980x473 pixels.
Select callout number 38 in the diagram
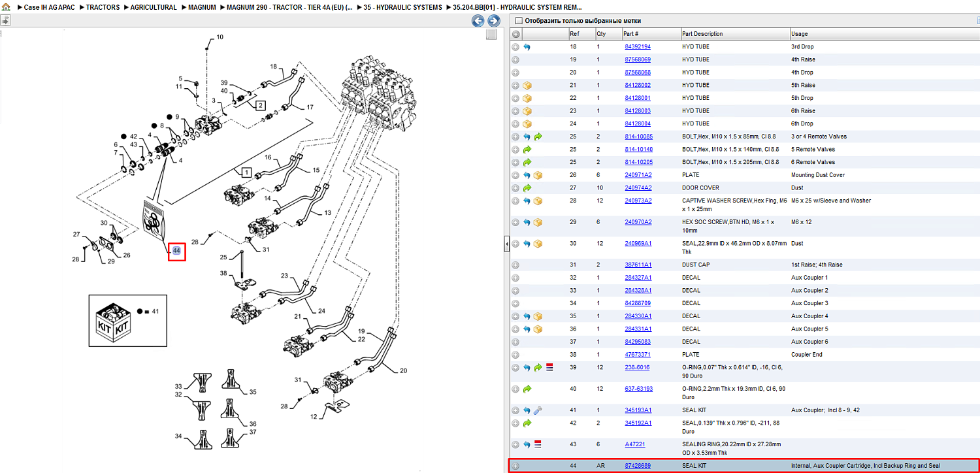pos(223,273)
